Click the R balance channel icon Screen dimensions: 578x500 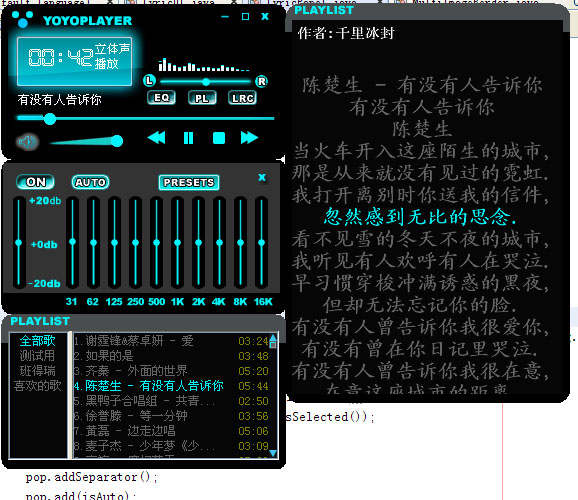point(261,81)
